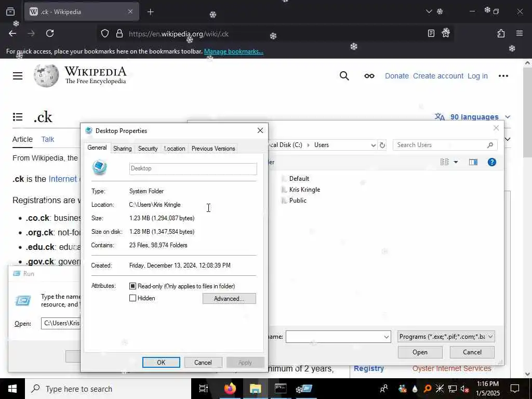Open a new browser tab
The image size is (532, 399).
[150, 12]
